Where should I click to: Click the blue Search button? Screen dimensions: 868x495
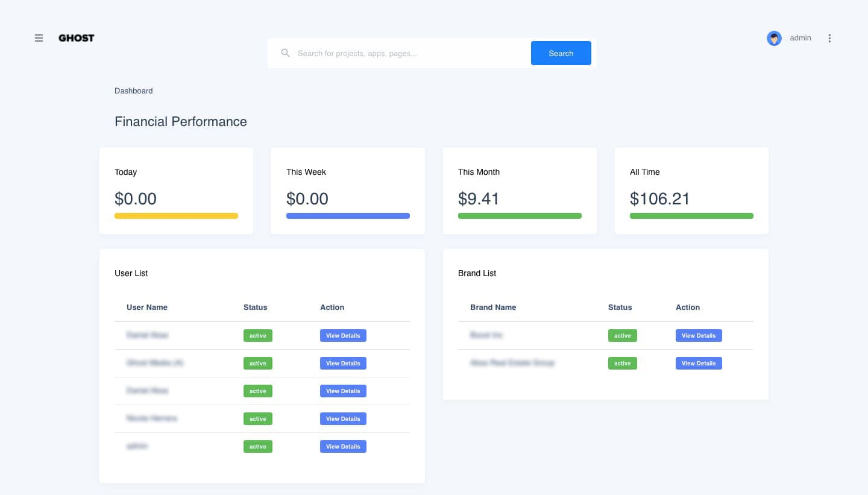pyautogui.click(x=561, y=53)
